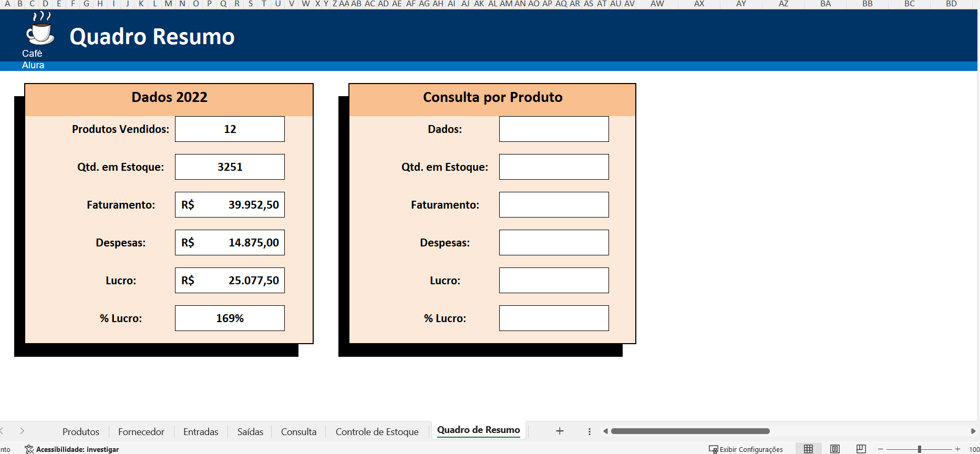Click horizontal scrollbar right arrow
Viewport: 980px width, 454px height.
click(973, 431)
